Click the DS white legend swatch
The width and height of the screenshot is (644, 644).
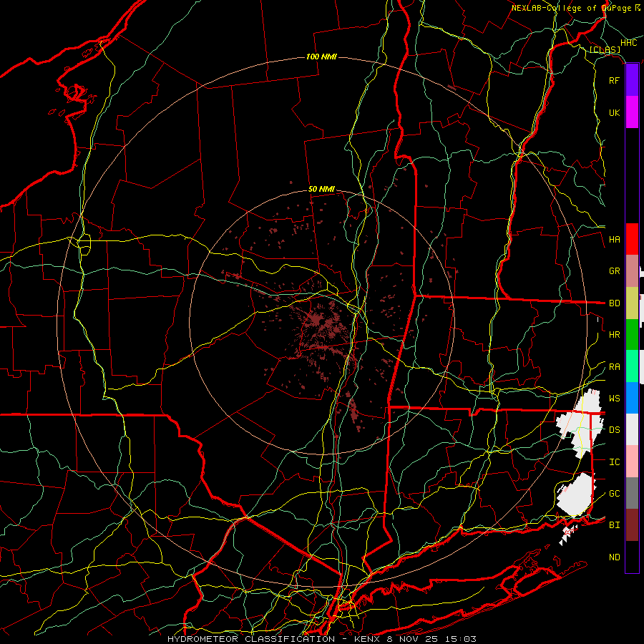click(x=632, y=429)
